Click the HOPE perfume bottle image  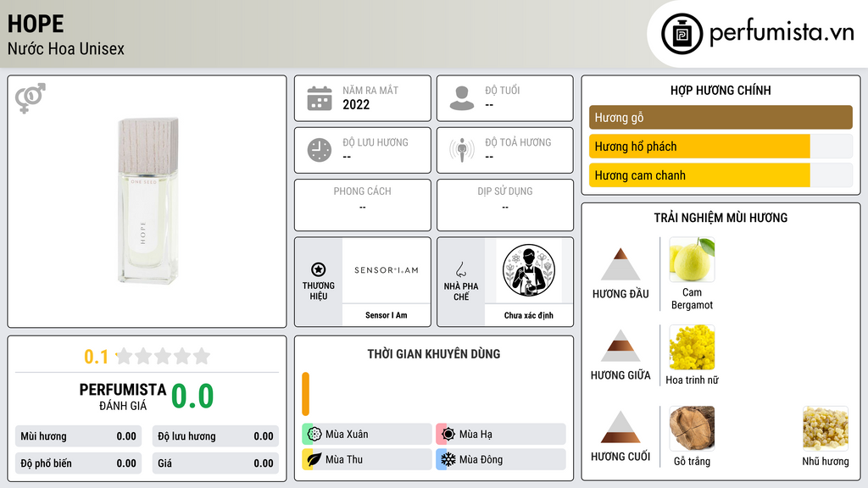(x=147, y=200)
